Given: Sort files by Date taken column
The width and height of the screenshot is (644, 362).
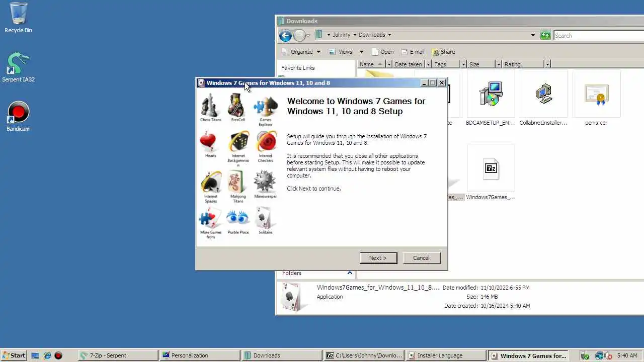Looking at the screenshot, I should (409, 64).
